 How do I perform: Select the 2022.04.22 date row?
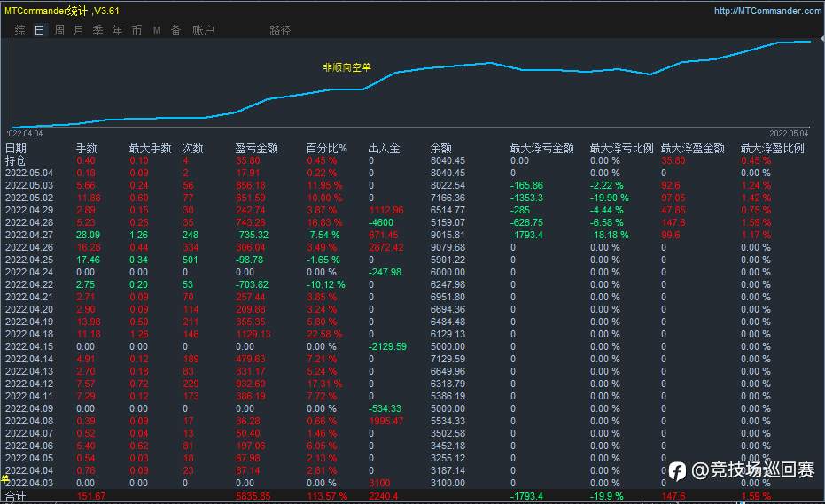coord(29,284)
